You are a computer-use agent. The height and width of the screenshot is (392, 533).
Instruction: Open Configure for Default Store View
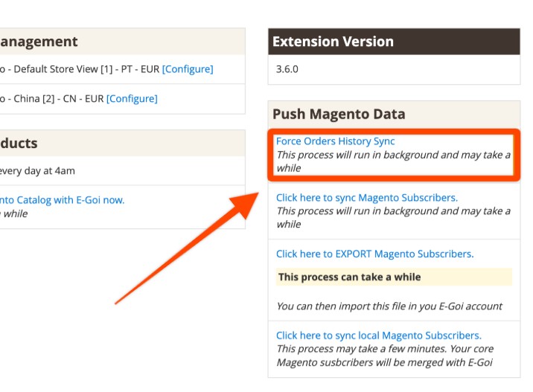tap(188, 69)
